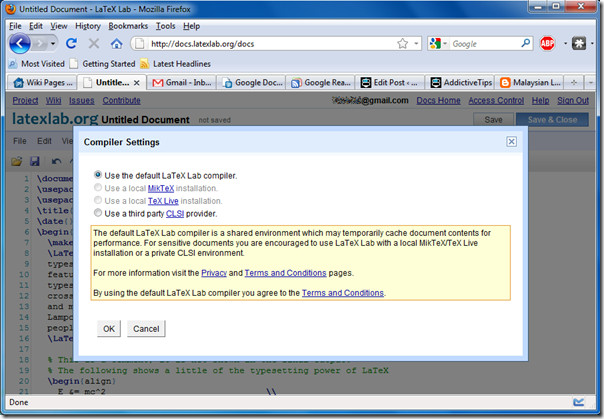Screen dimensions: 604x419
Task: Click the Latest Headlines feed icon
Action: click(144, 64)
